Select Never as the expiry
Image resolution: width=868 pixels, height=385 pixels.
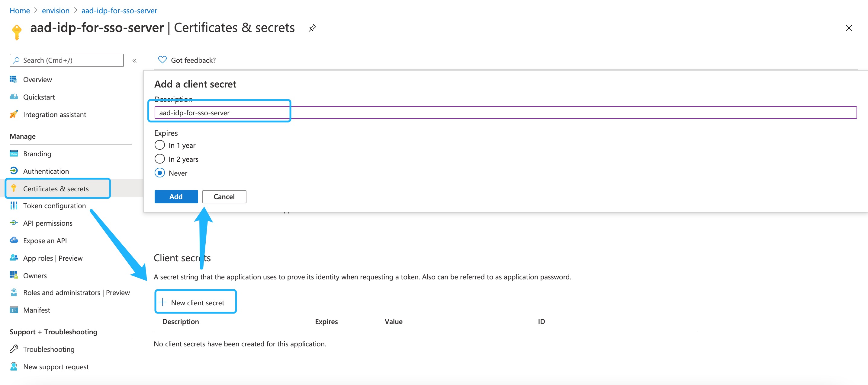159,173
